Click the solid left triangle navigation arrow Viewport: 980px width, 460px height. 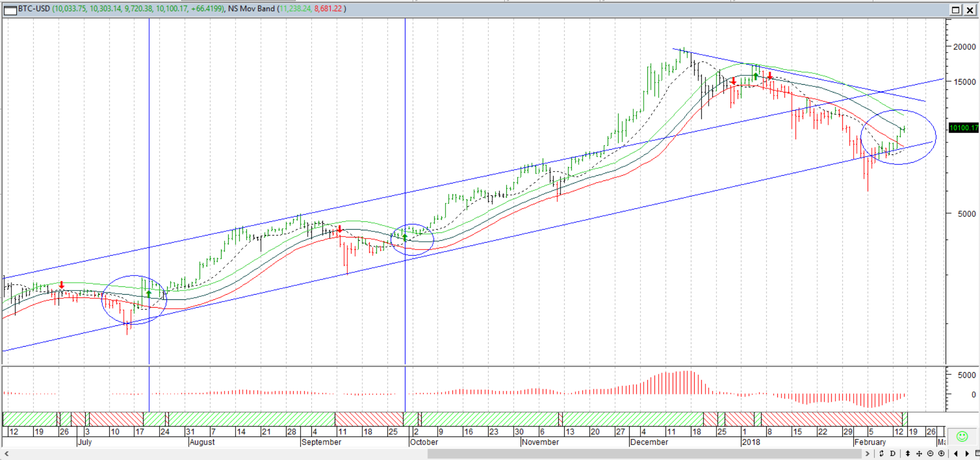click(956, 454)
